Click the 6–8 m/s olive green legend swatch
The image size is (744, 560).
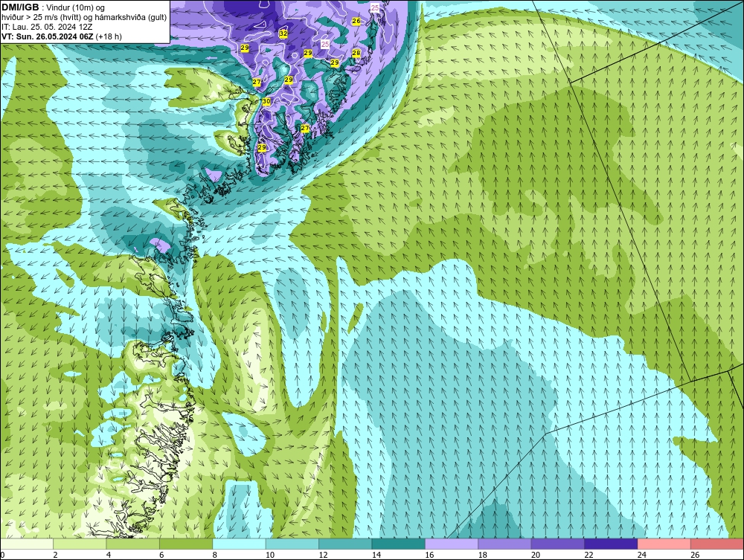186,544
